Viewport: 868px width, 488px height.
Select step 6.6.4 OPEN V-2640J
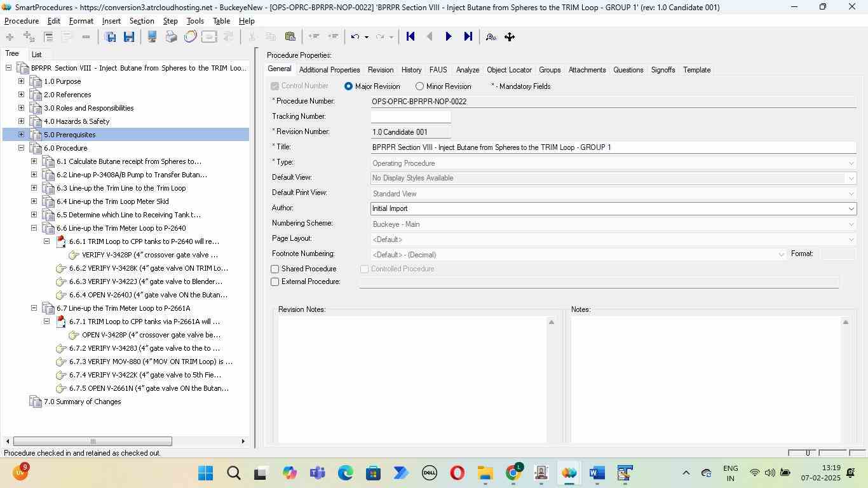pos(148,295)
